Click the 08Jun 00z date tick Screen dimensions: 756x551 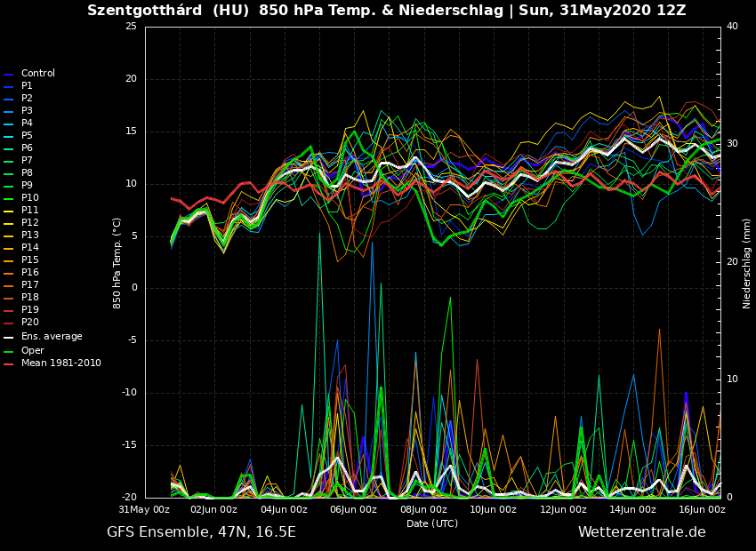[423, 509]
